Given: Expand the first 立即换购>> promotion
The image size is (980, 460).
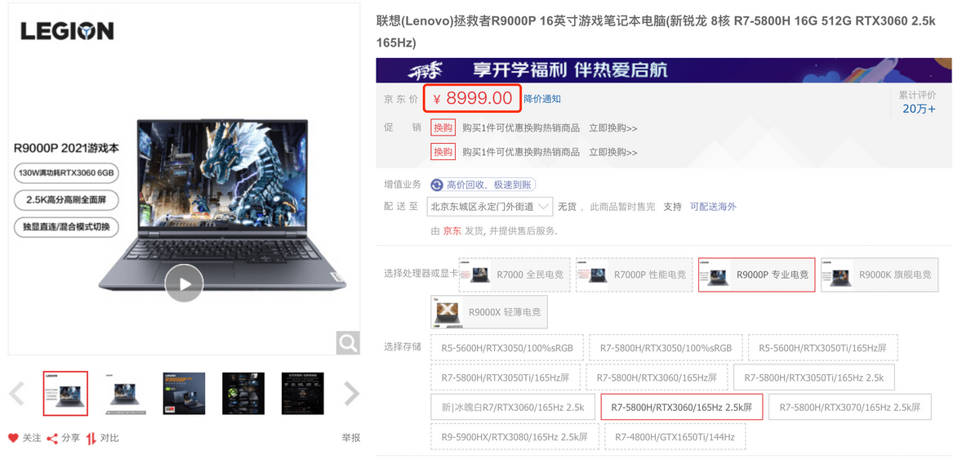Looking at the screenshot, I should 613,128.
